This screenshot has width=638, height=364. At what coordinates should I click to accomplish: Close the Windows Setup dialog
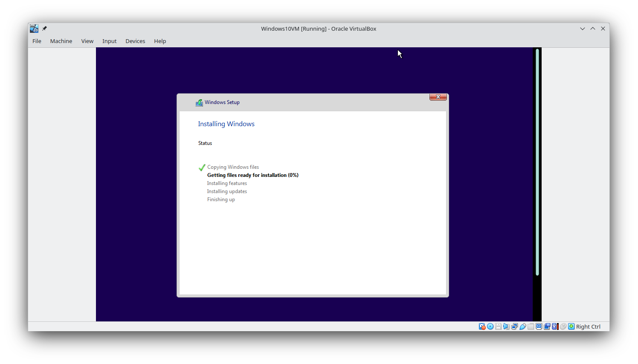click(x=438, y=97)
